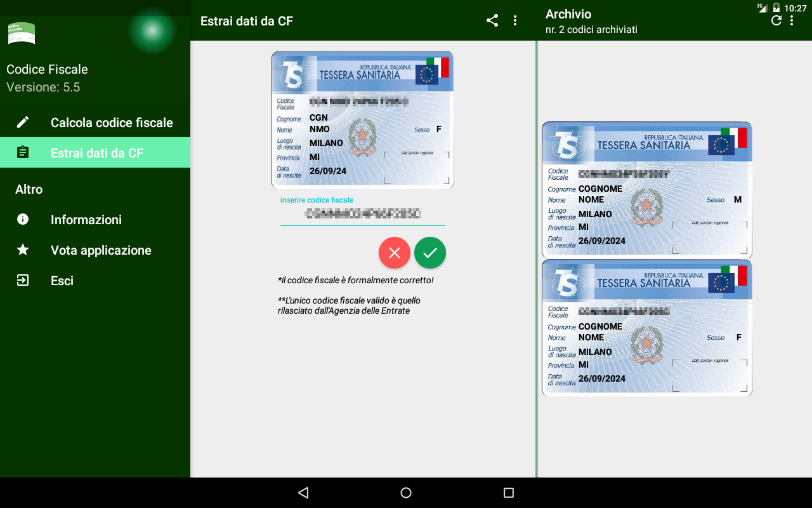
Task: Tap the Tessera Sanitaria preview card above the input
Action: coord(363,120)
